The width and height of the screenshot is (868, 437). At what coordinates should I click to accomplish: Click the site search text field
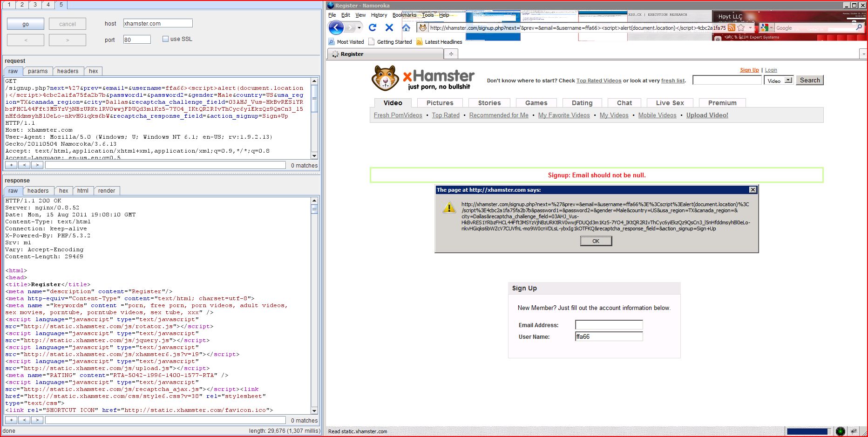pos(727,80)
